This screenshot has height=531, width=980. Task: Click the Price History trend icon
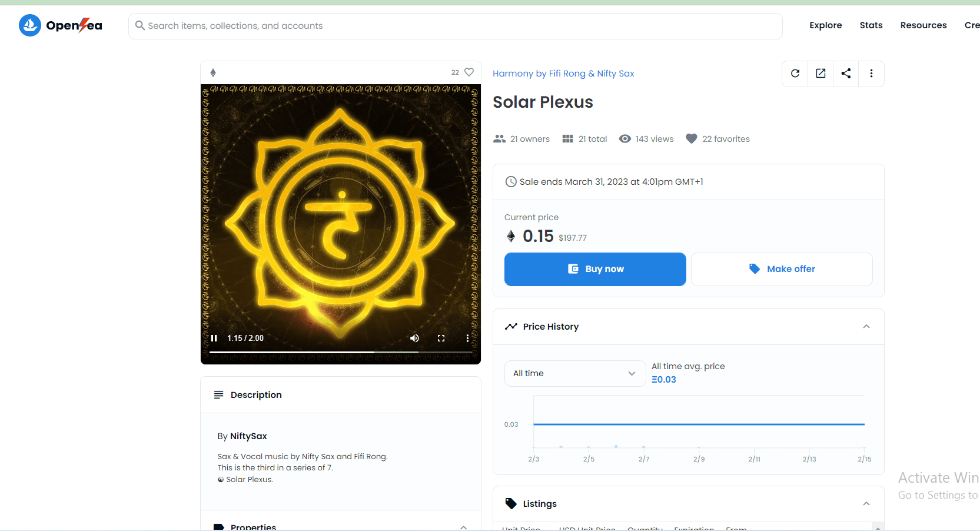(511, 326)
